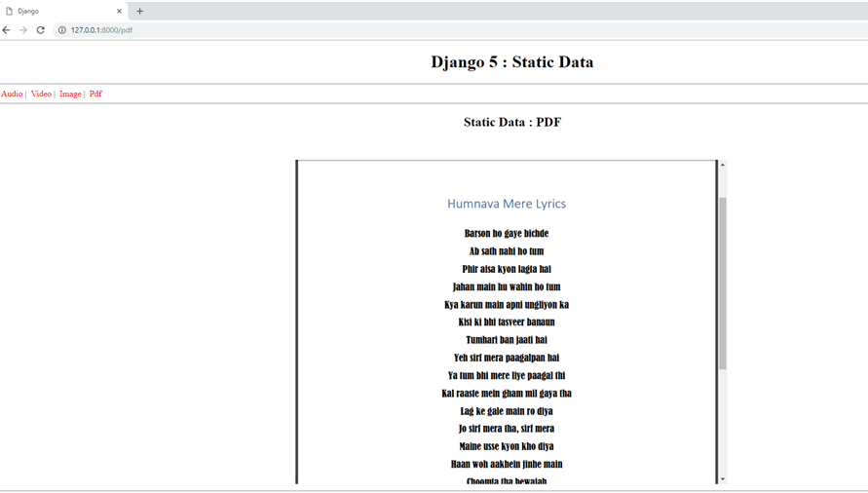Click the PDF scrollbar up arrow
The image size is (868, 493).
[723, 165]
